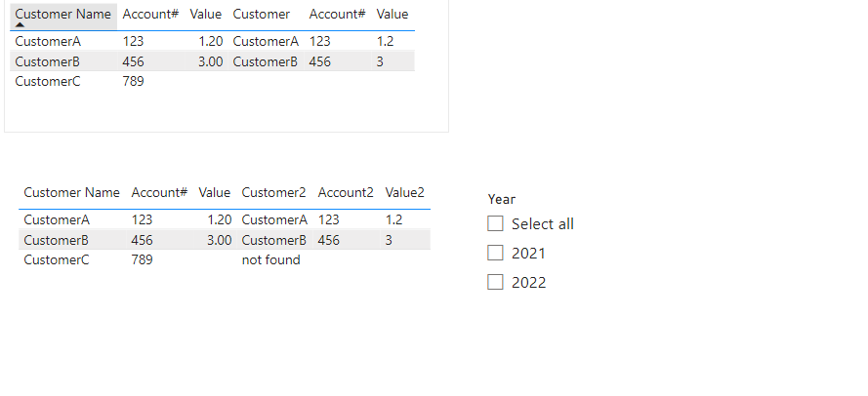Select CustomerC in the bottom table
This screenshot has height=396, width=868.
click(56, 260)
